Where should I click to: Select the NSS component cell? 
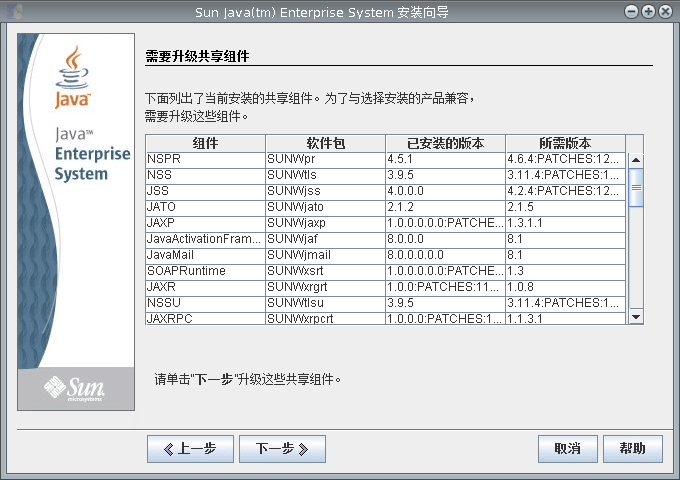pos(206,175)
